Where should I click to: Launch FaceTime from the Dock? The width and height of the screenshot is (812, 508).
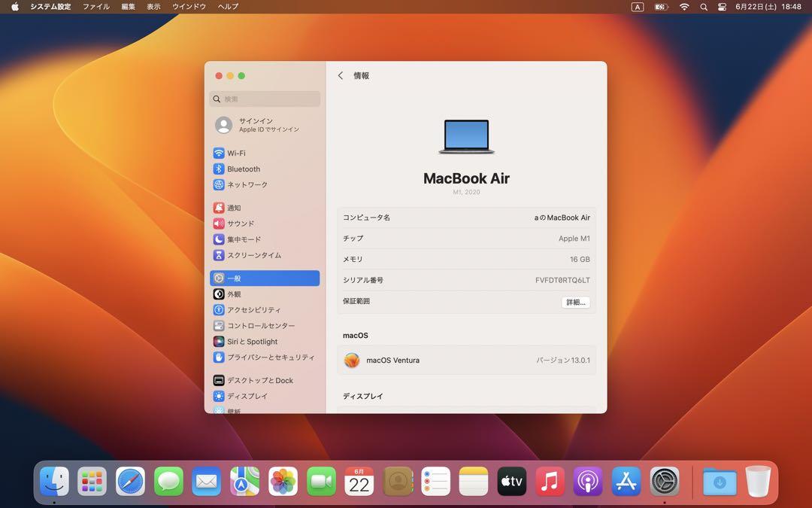pyautogui.click(x=321, y=482)
